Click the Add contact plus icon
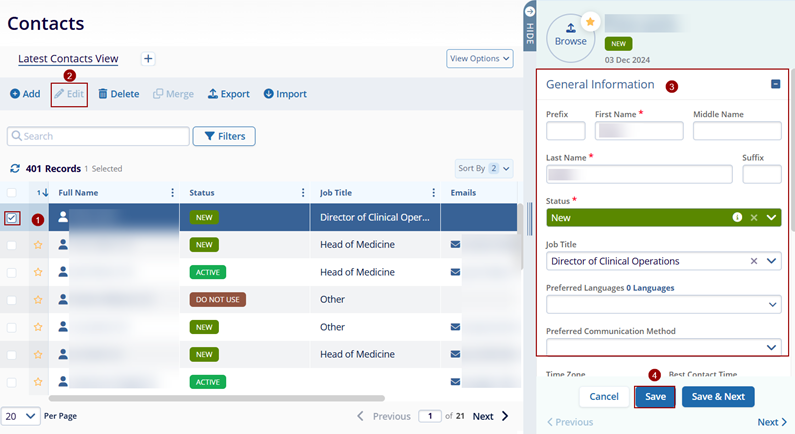795x434 pixels. (15, 94)
